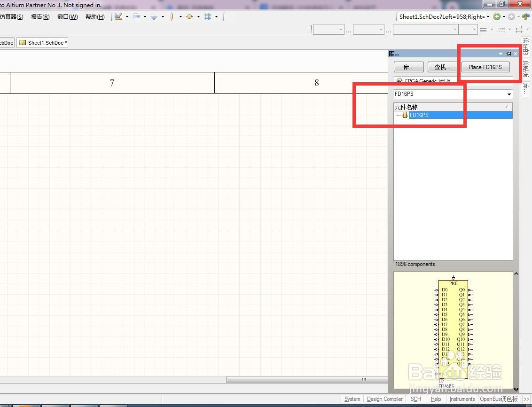
Task: Open the second empty formatting combo box
Action: [368, 30]
